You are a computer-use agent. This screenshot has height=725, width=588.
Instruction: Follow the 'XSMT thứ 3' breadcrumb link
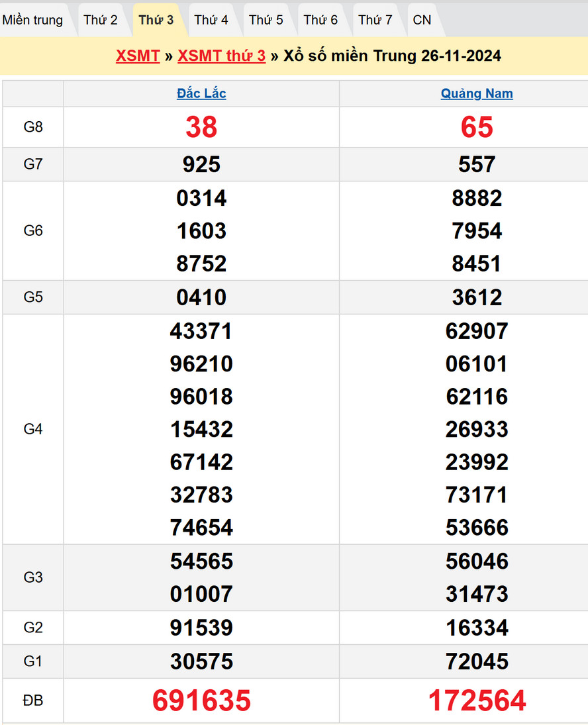coord(222,56)
